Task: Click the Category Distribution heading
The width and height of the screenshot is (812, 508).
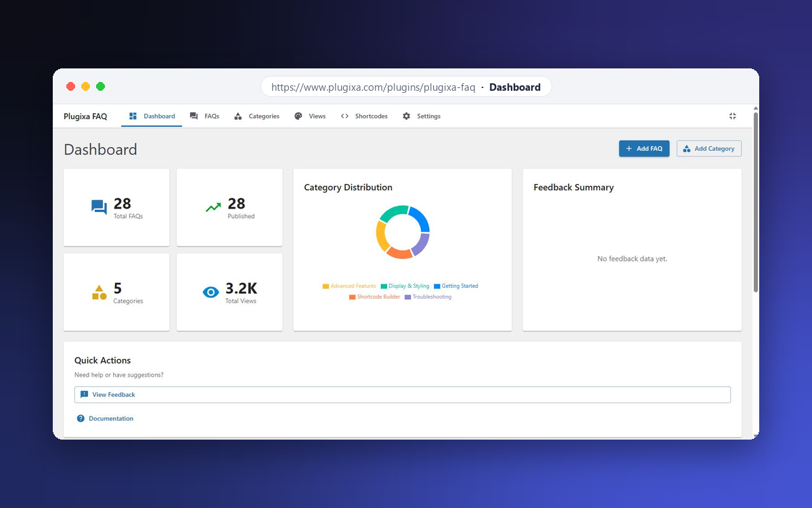Action: pos(348,188)
